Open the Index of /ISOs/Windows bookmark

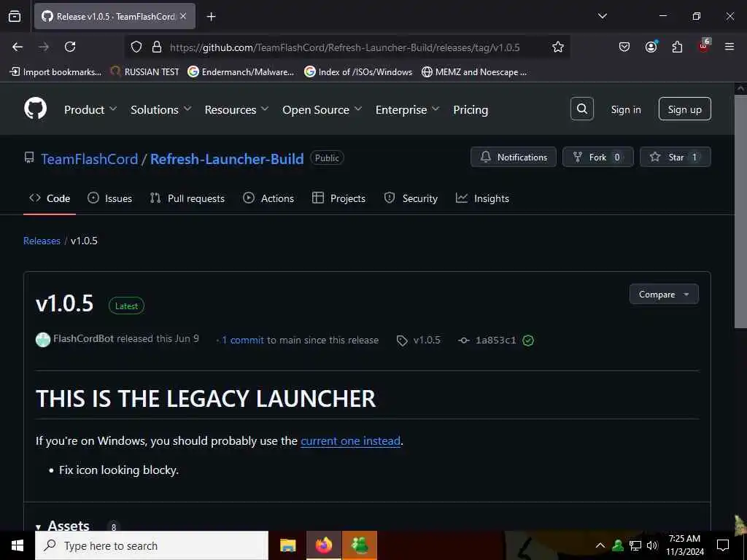[x=358, y=72]
